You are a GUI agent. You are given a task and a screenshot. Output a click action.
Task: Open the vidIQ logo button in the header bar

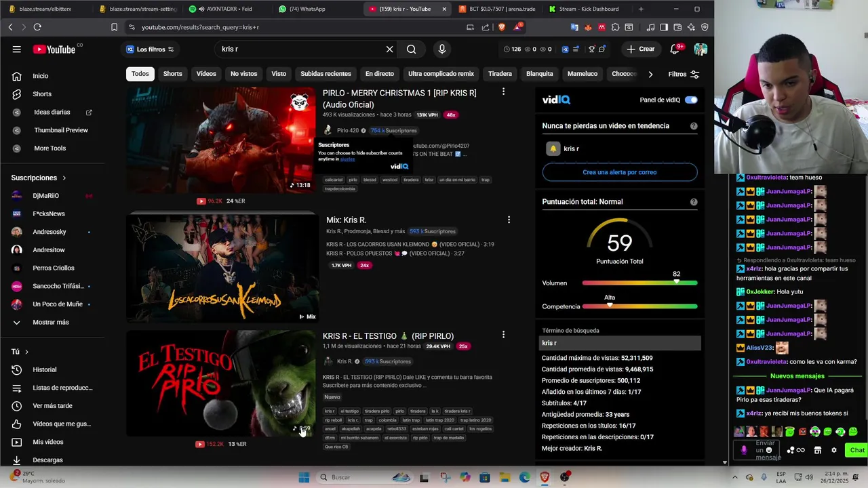tap(565, 49)
